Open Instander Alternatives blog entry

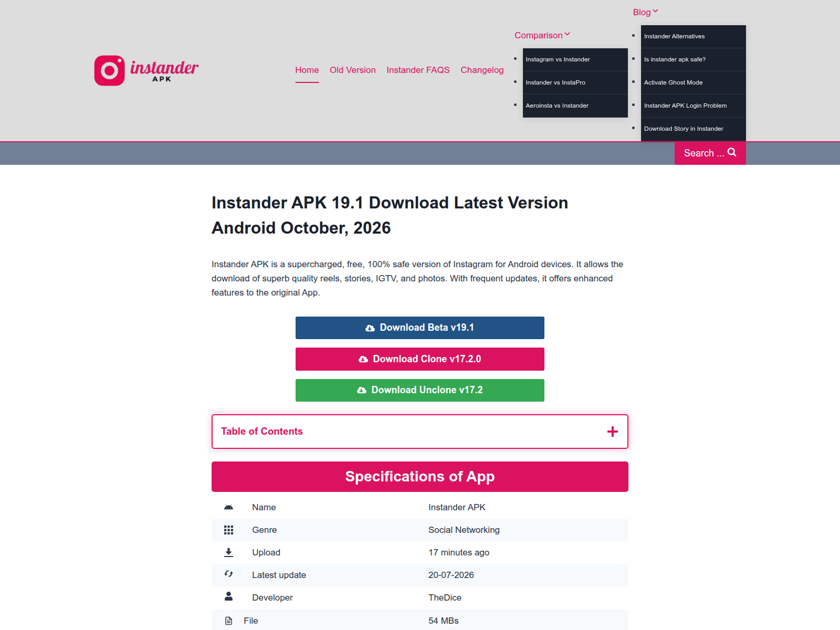(694, 36)
